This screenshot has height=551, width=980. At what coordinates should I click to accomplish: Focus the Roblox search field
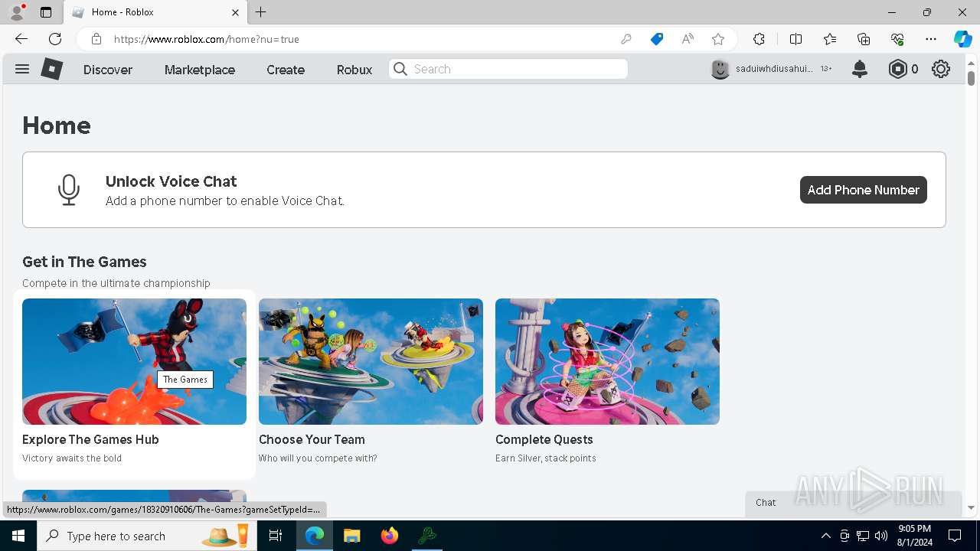click(x=508, y=69)
